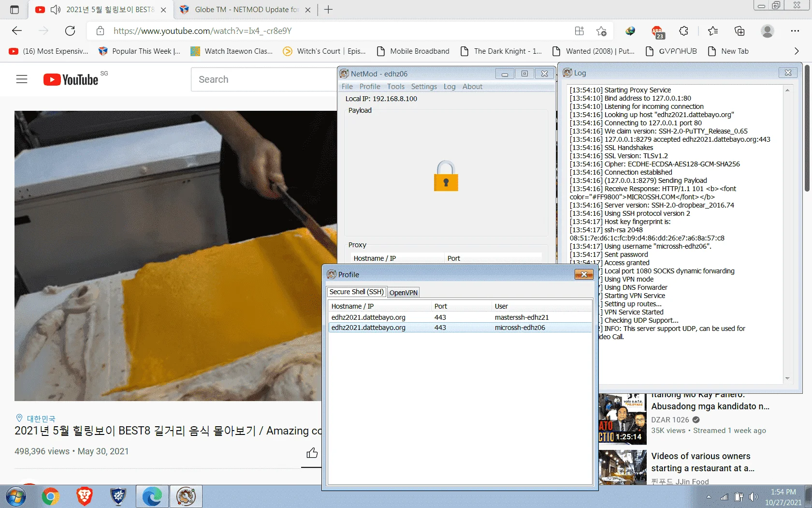
Task: Mute the YouTube tab via speaker icon
Action: [56, 10]
